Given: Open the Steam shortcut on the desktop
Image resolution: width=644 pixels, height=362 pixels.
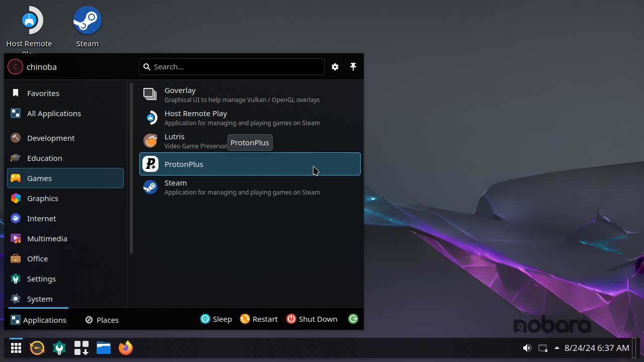Looking at the screenshot, I should pos(88,27).
